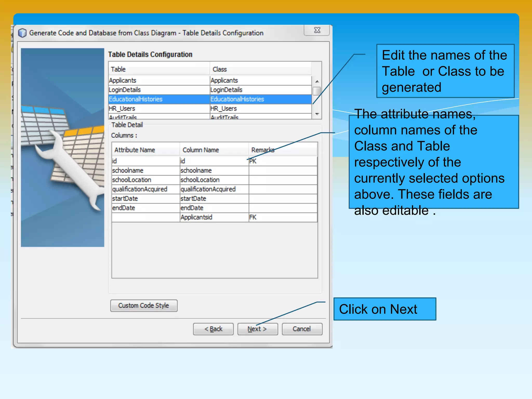Select endDate column name cell
The width and height of the screenshot is (532, 399).
[x=214, y=208]
